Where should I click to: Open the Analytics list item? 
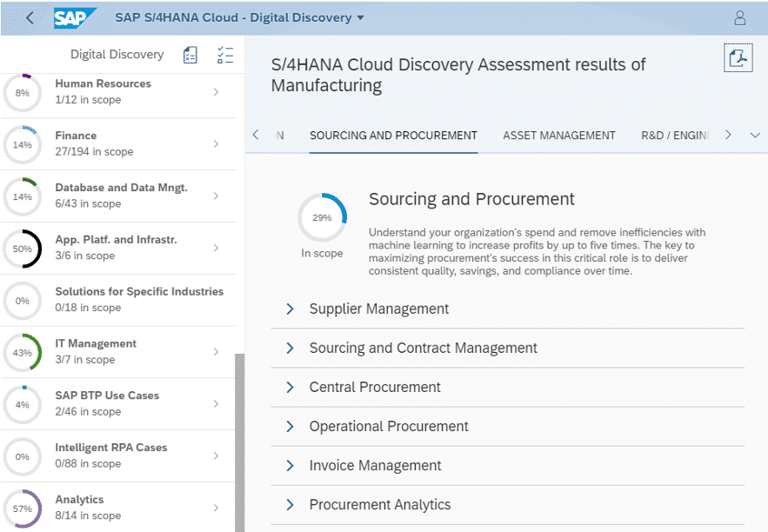[x=117, y=508]
